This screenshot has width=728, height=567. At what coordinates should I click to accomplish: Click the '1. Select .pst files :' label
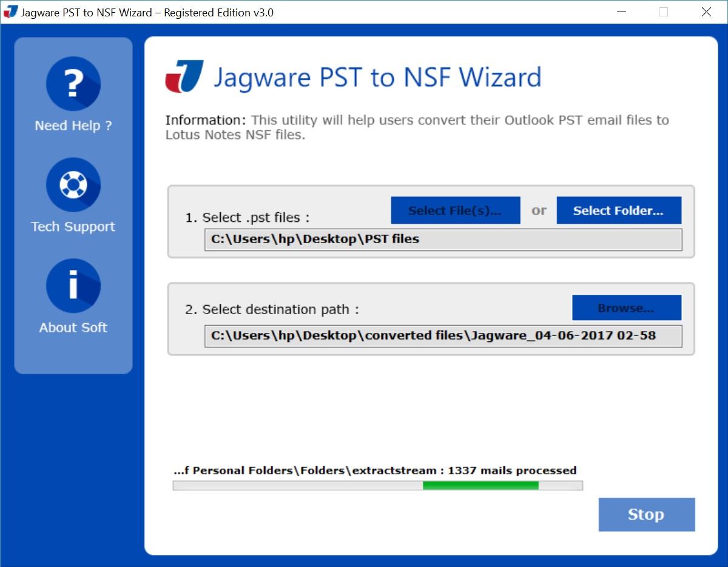247,218
